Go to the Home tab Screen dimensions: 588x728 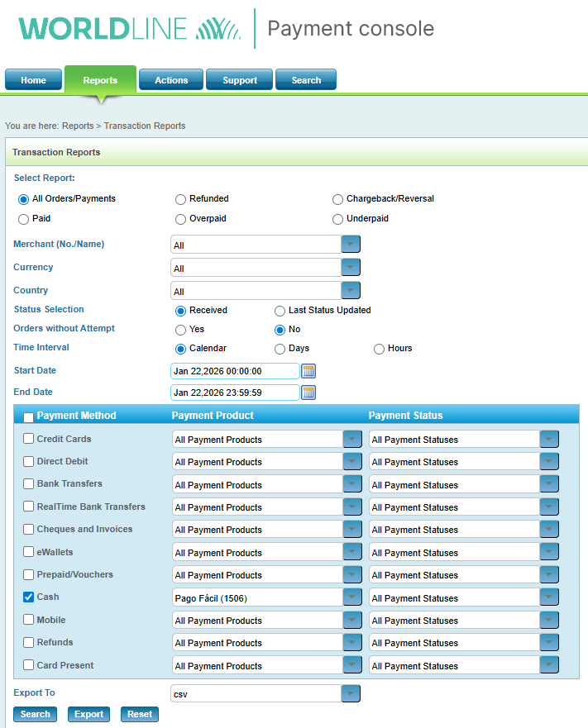(x=33, y=80)
